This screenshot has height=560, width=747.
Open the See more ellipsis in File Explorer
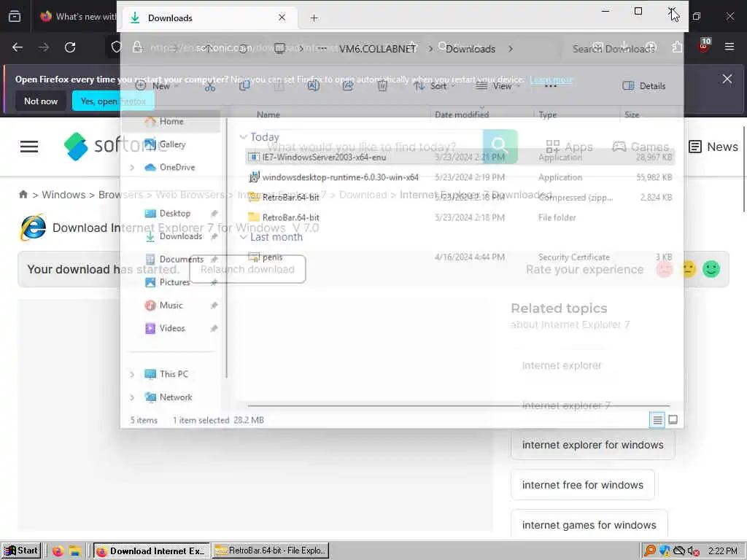[x=550, y=86]
